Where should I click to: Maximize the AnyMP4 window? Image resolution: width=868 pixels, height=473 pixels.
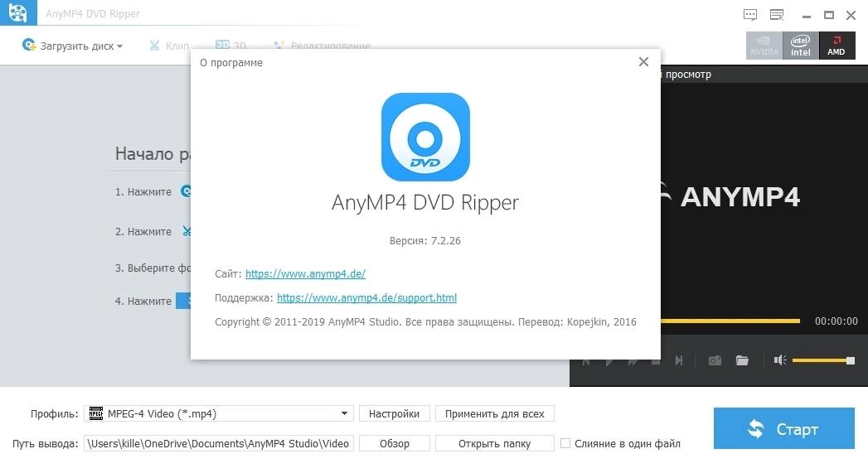pos(829,16)
